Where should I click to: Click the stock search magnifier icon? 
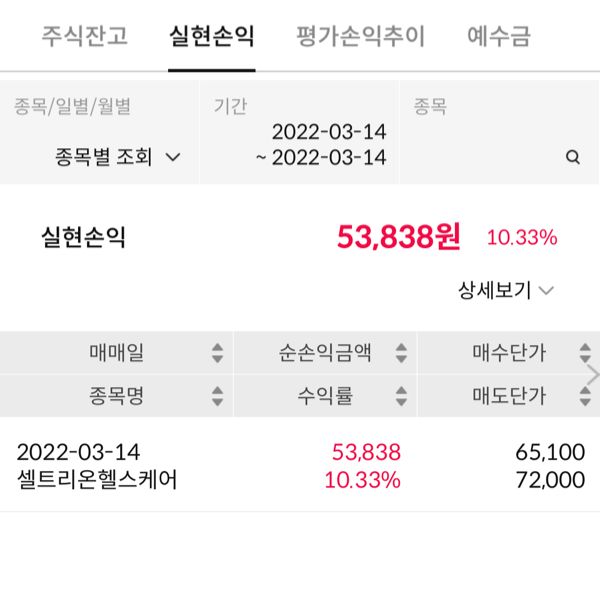click(573, 157)
